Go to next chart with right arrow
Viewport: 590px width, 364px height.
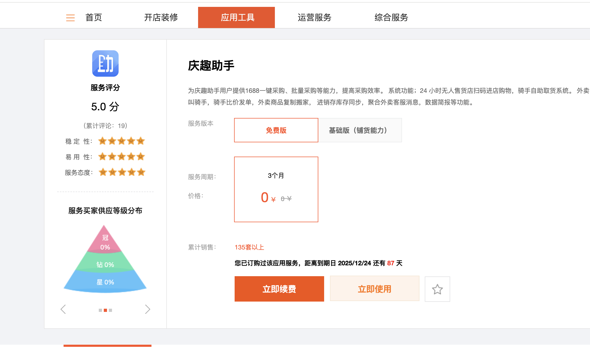pyautogui.click(x=147, y=309)
